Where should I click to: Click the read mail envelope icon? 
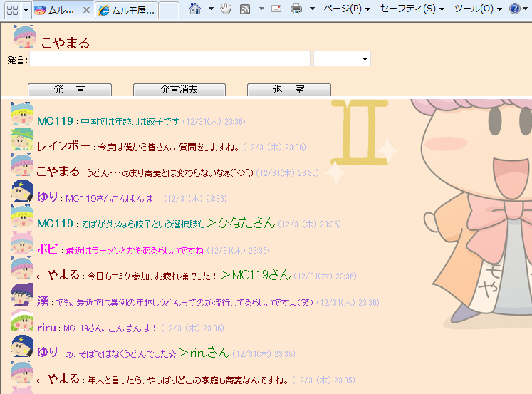click(276, 9)
